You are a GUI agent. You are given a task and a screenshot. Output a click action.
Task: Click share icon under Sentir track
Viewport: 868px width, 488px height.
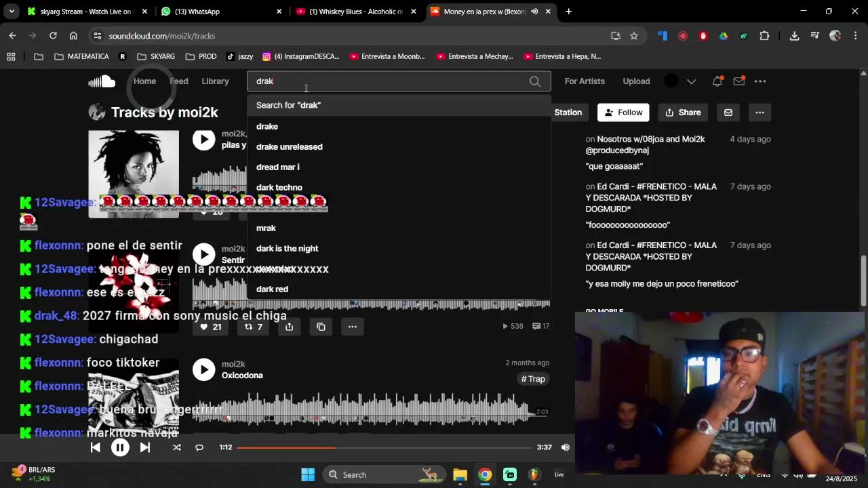[289, 327]
